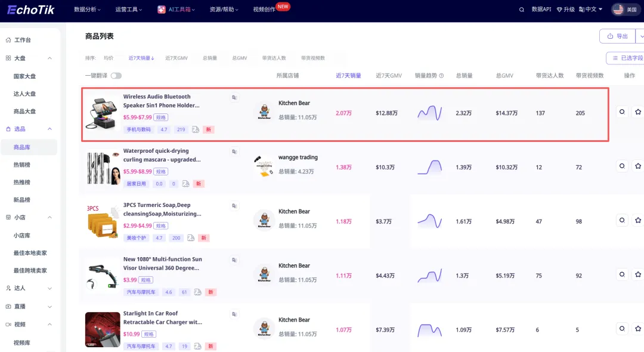Click the search magnifier icon in top navigation
This screenshot has height=352, width=644.
(x=522, y=10)
